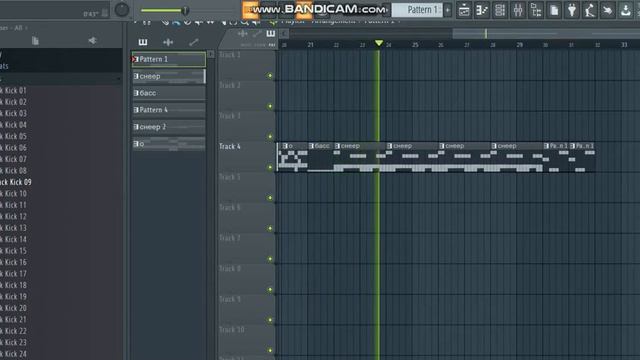This screenshot has height=360, width=640.
Task: Click the playlist horizontal scrollbar thumb
Action: (547, 33)
